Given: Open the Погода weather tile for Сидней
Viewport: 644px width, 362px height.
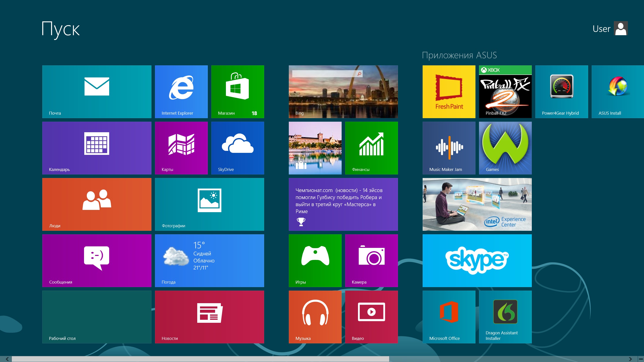Looking at the screenshot, I should (x=209, y=261).
